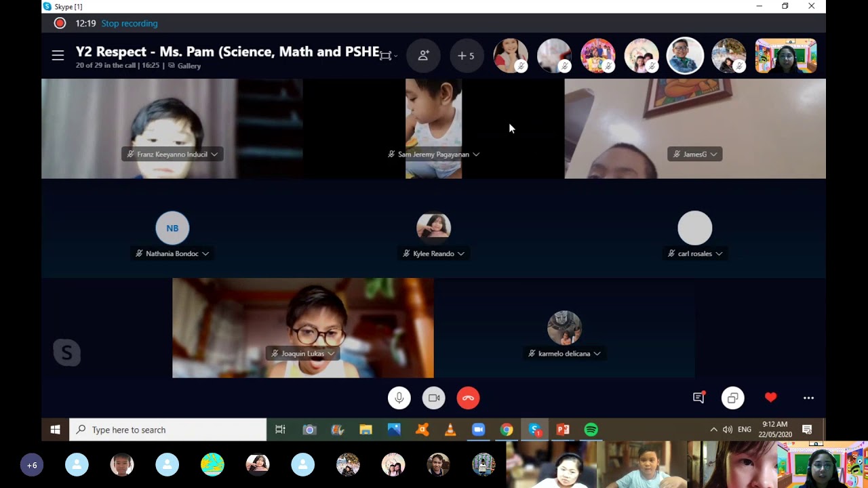
Task: Open PowerPoint from the taskbar
Action: [x=563, y=430]
